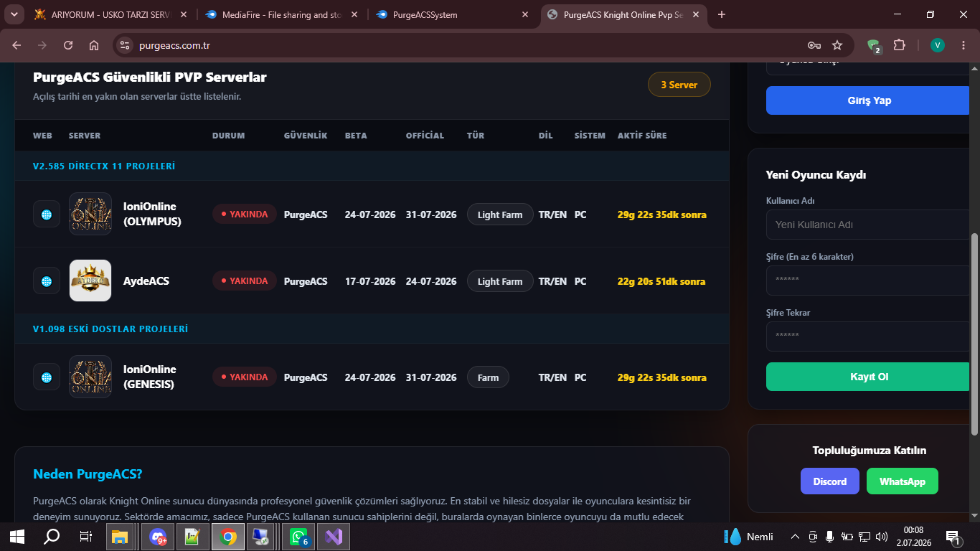This screenshot has height=551, width=980.
Task: Open the Chrome extensions puzzle icon
Action: (899, 45)
